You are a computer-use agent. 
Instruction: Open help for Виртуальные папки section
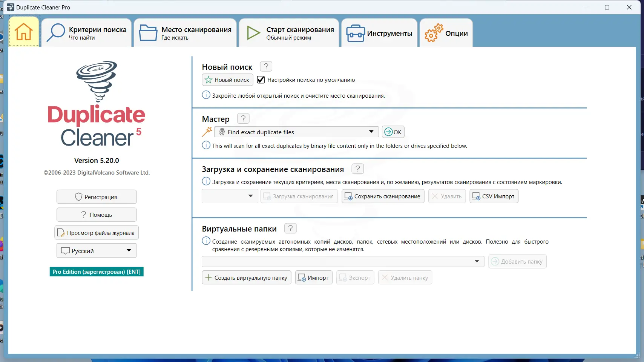coord(290,228)
